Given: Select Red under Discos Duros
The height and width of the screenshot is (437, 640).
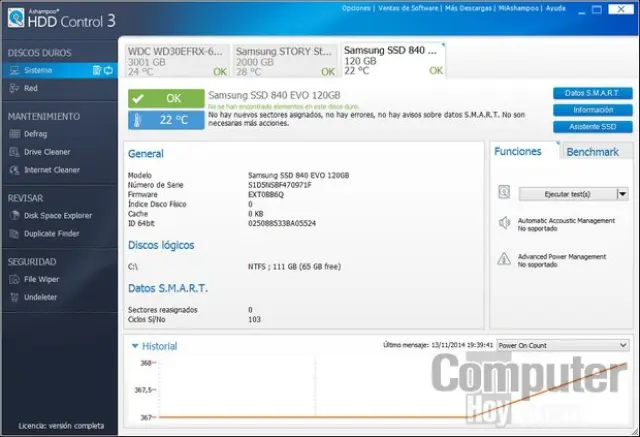Looking at the screenshot, I should [x=32, y=88].
